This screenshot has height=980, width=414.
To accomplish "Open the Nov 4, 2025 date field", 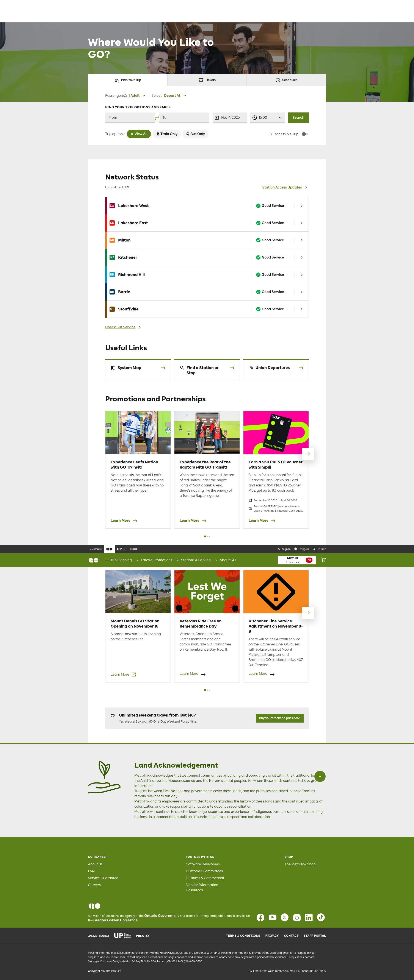I will click(230, 118).
